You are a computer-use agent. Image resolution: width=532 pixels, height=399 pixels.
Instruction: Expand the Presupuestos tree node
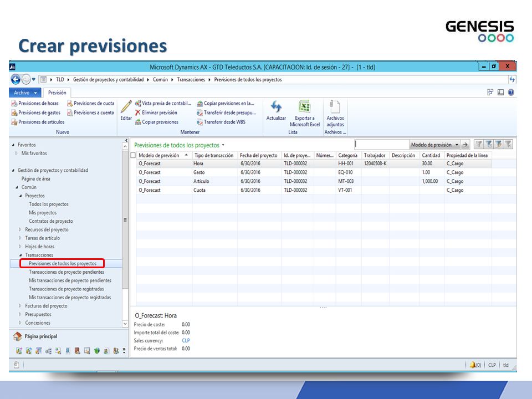[x=21, y=315]
